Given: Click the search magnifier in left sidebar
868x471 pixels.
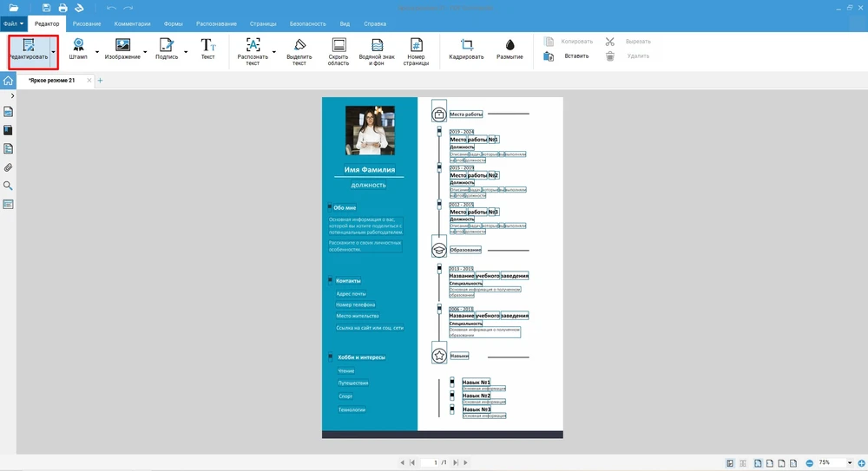Looking at the screenshot, I should 8,186.
